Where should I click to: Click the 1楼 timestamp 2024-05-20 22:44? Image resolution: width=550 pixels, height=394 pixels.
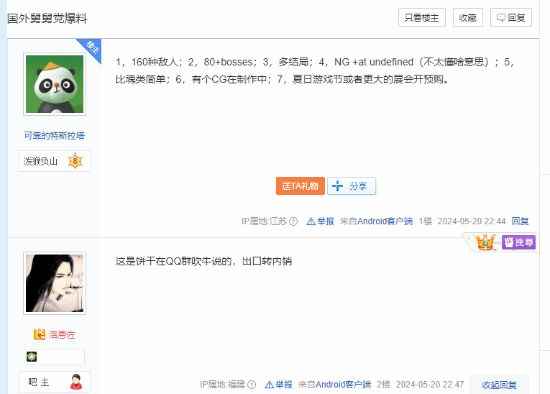coord(471,221)
